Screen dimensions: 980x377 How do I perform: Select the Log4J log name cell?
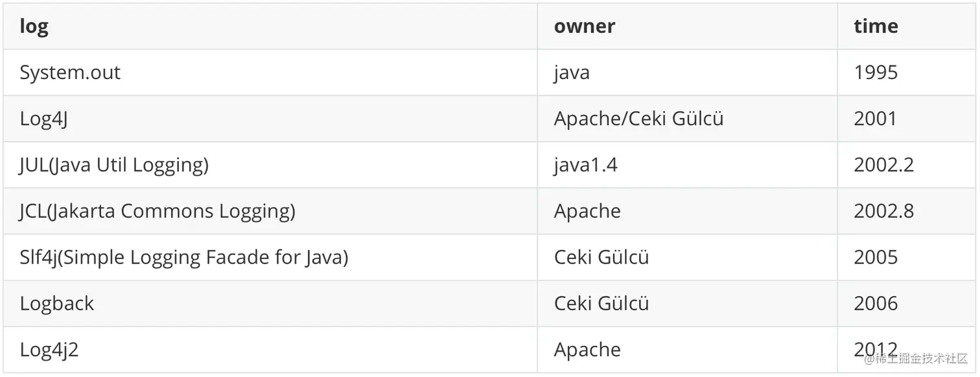tap(44, 119)
